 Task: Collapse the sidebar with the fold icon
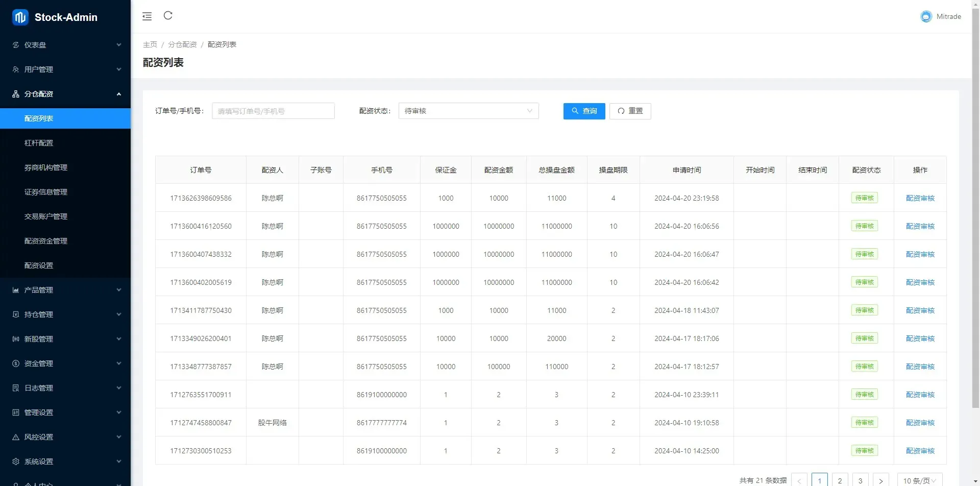pos(147,16)
